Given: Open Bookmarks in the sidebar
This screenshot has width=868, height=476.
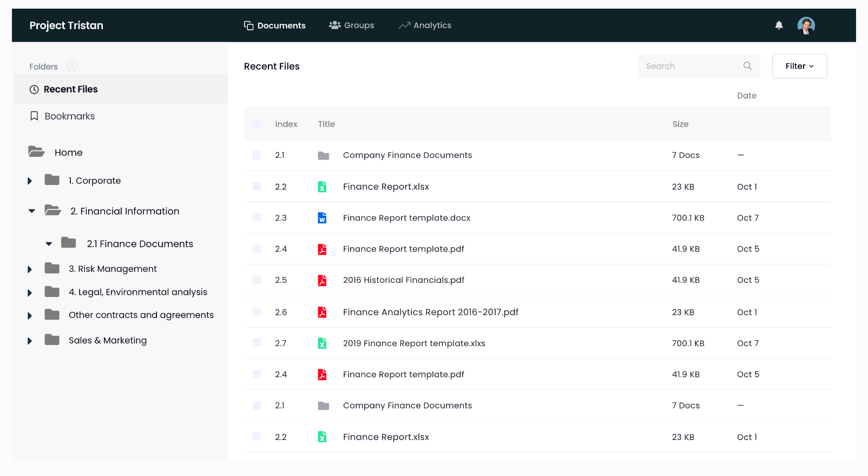Looking at the screenshot, I should click(69, 116).
